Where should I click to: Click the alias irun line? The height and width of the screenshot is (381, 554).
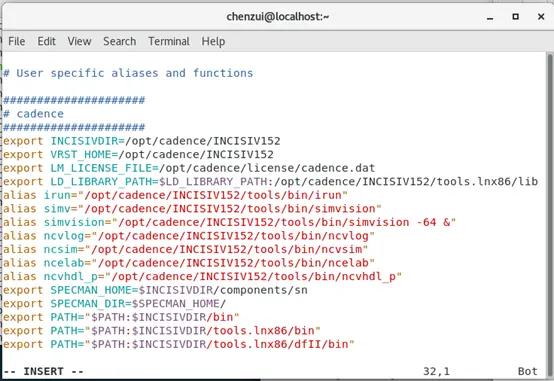tap(176, 195)
